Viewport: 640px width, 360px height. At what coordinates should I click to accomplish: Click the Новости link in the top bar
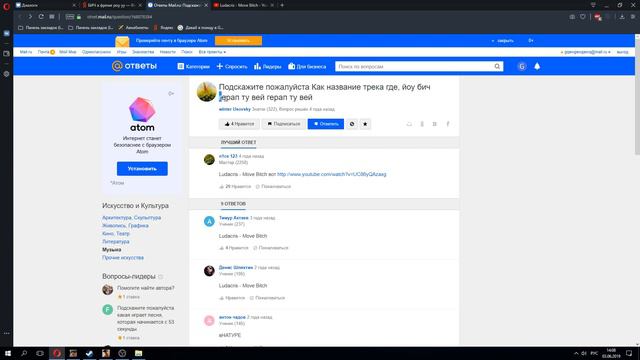pos(167,52)
